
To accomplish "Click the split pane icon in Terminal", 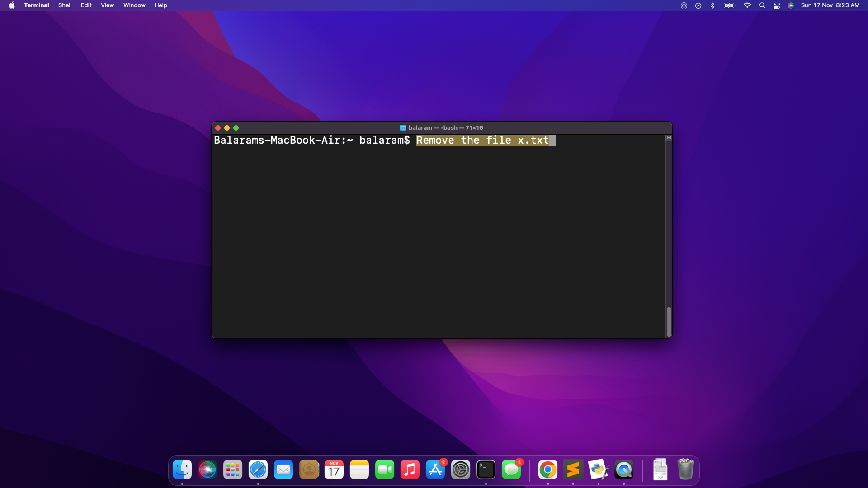I will [x=669, y=138].
